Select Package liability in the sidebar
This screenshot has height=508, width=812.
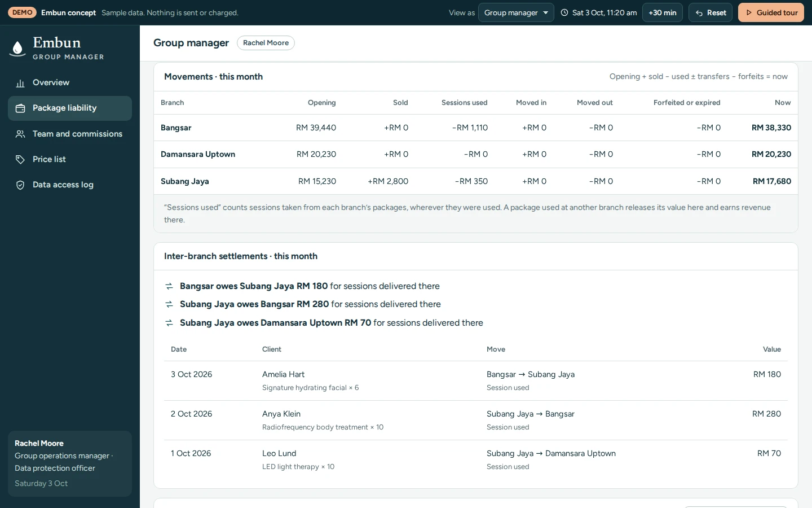pos(70,108)
